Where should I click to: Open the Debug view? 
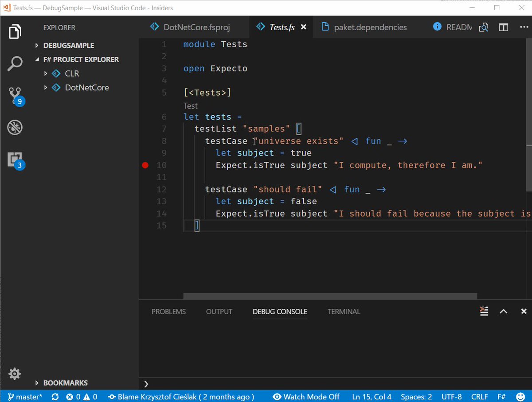[15, 128]
